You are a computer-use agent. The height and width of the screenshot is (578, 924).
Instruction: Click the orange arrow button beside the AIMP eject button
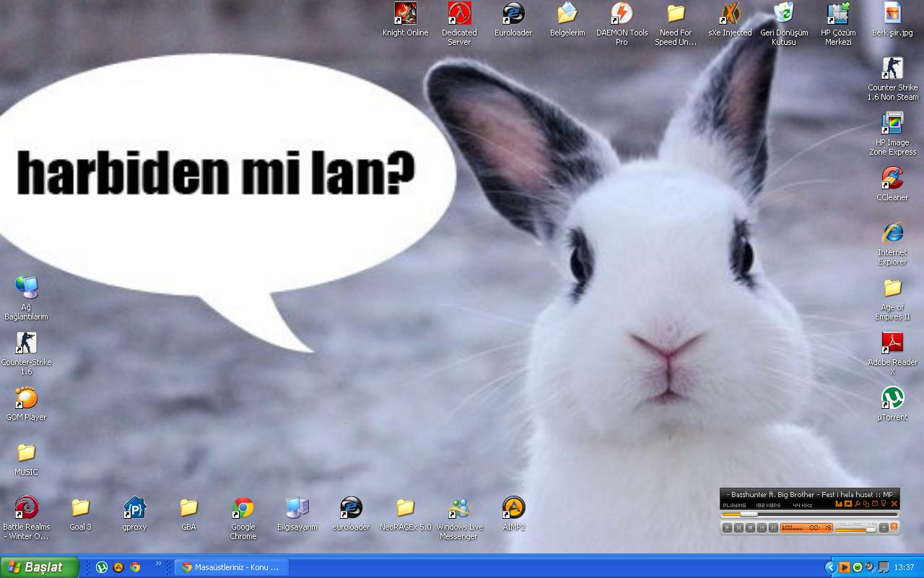894,526
